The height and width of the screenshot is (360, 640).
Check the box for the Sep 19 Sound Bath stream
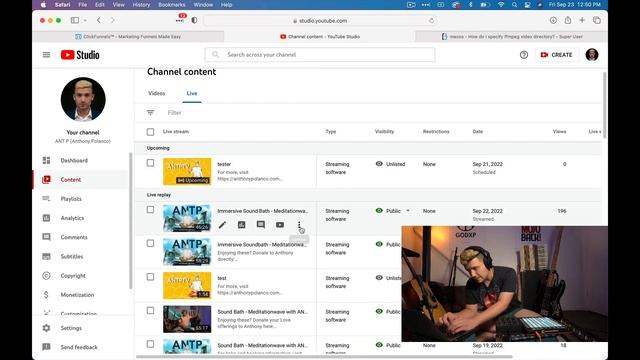click(150, 344)
